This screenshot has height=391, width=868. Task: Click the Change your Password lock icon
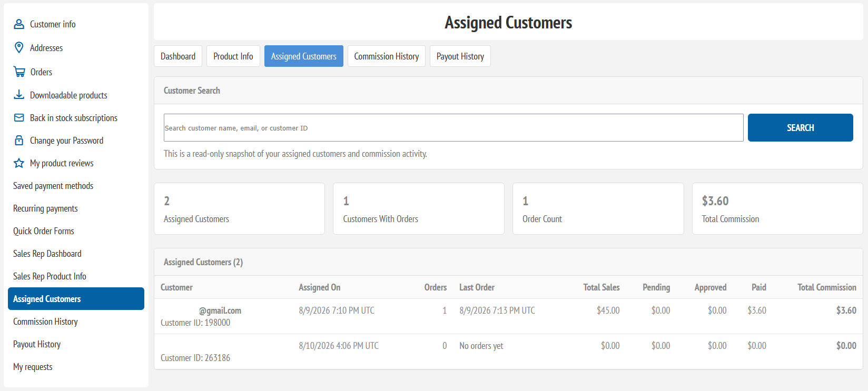click(x=19, y=141)
